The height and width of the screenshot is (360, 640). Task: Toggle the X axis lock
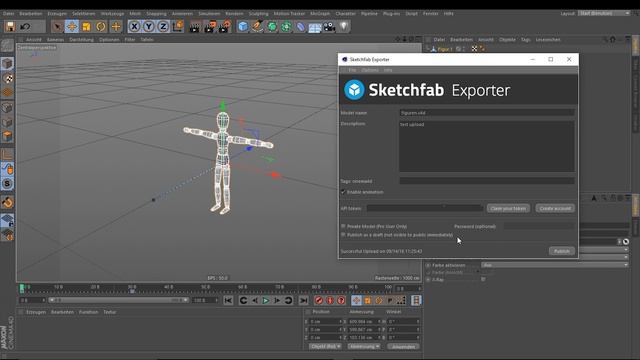tap(134, 27)
